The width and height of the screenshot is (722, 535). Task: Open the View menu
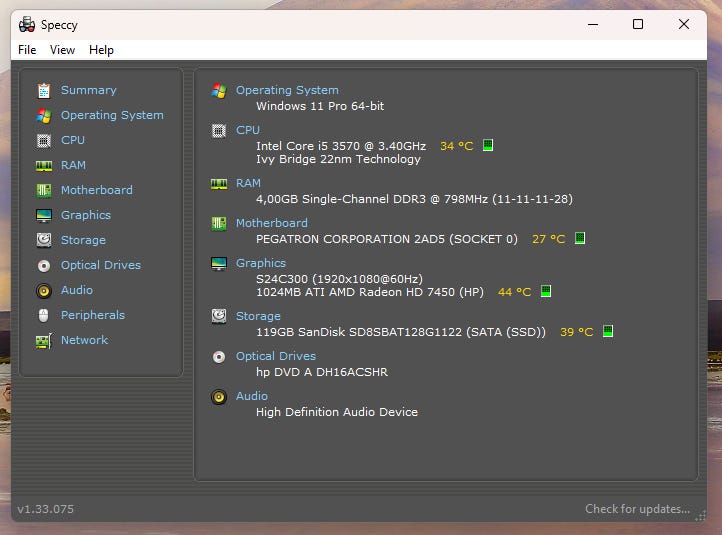62,50
